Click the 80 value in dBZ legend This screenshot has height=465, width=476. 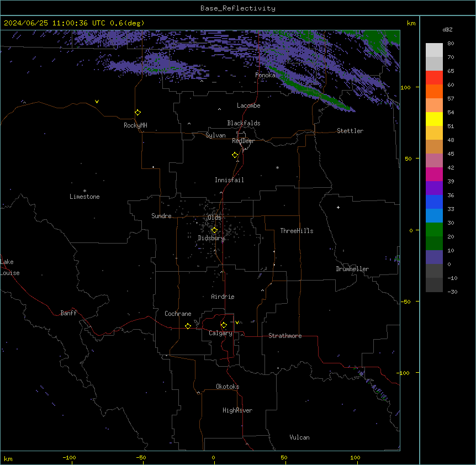click(451, 44)
